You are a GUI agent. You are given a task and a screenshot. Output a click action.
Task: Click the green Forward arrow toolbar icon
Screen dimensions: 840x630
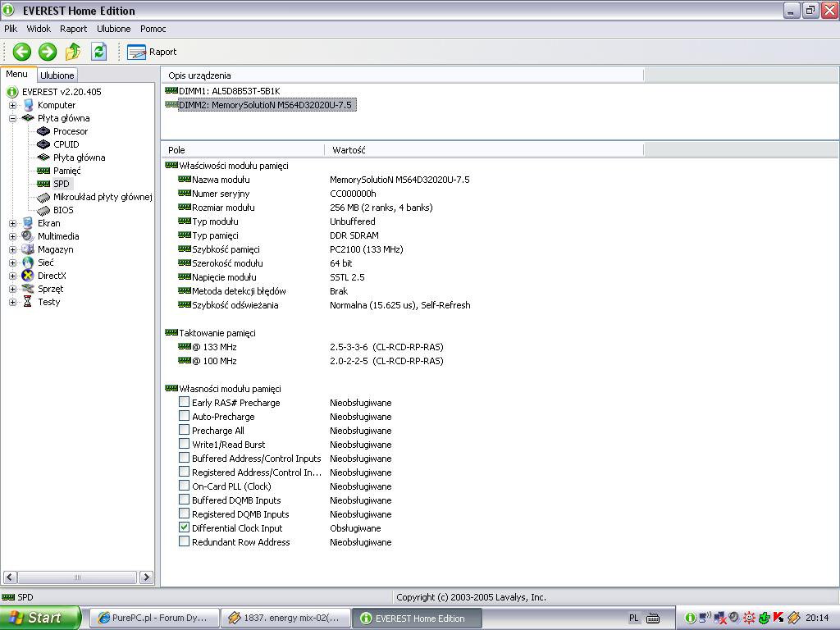tap(48, 52)
